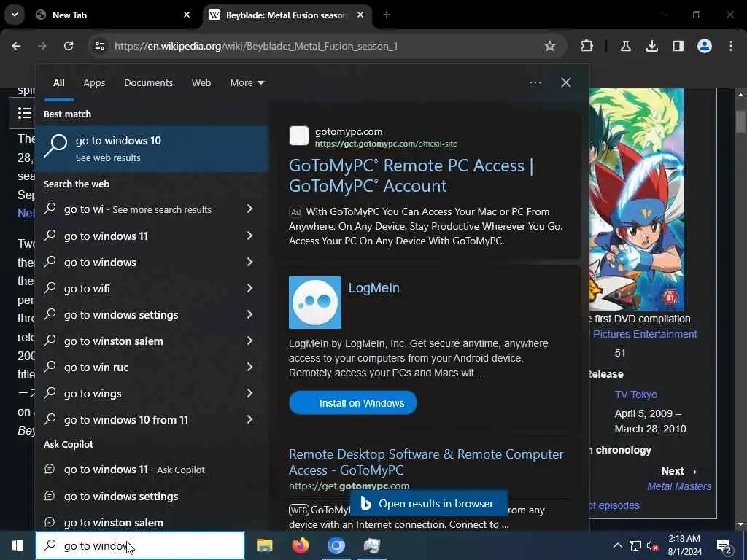Open Chrome Labs flask icon
The width and height of the screenshot is (747, 560).
tap(625, 46)
